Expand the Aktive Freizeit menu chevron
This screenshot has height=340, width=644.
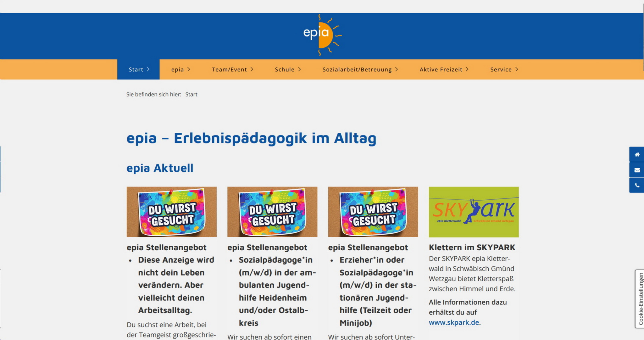pyautogui.click(x=467, y=69)
